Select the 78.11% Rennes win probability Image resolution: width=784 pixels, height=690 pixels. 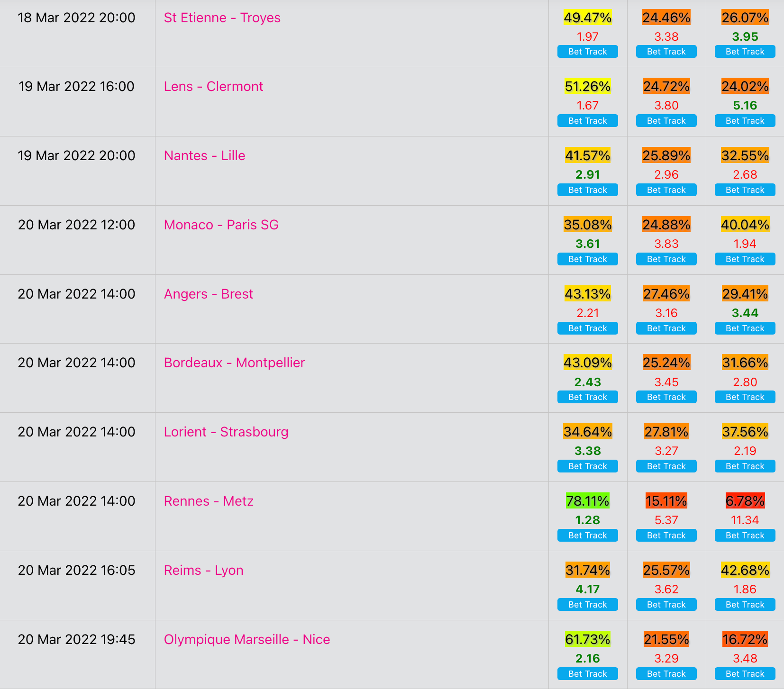588,501
